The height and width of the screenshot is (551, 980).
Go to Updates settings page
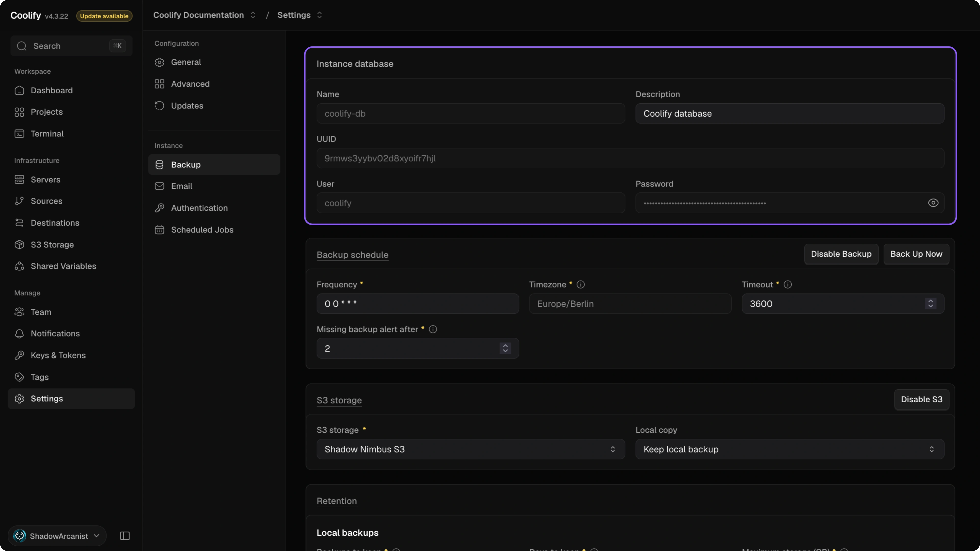coord(214,106)
